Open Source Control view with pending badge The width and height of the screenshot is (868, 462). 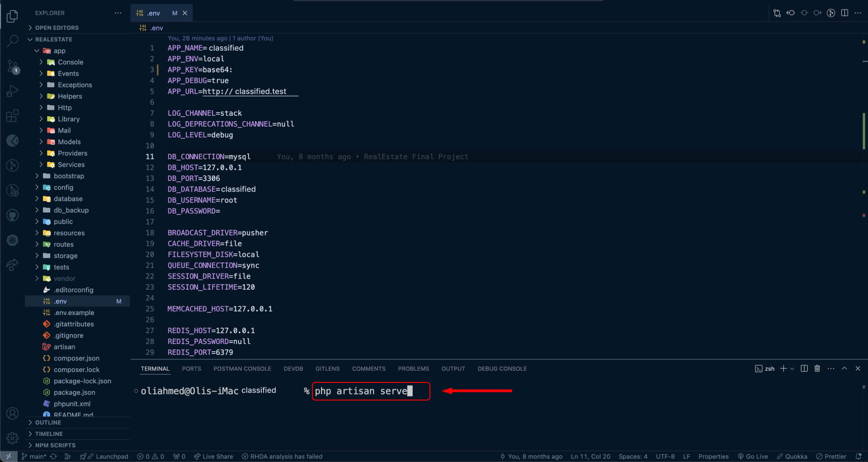coord(12,67)
